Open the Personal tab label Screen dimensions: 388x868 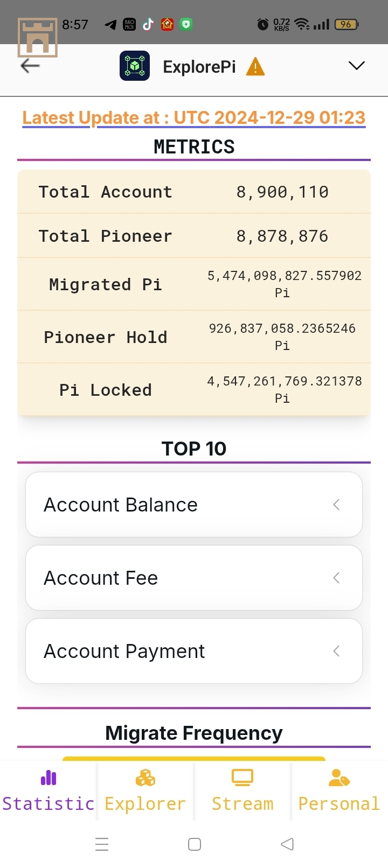coord(339,803)
